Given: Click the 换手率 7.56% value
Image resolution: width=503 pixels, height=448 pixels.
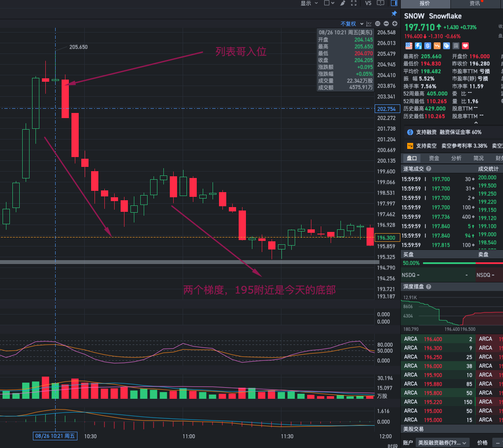Looking at the screenshot, I should [428, 86].
